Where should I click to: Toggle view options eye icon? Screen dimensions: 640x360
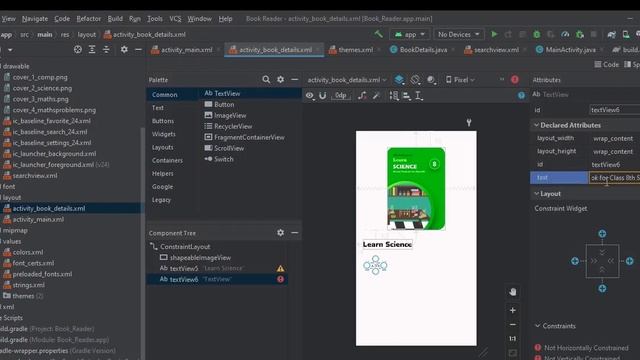(x=310, y=96)
